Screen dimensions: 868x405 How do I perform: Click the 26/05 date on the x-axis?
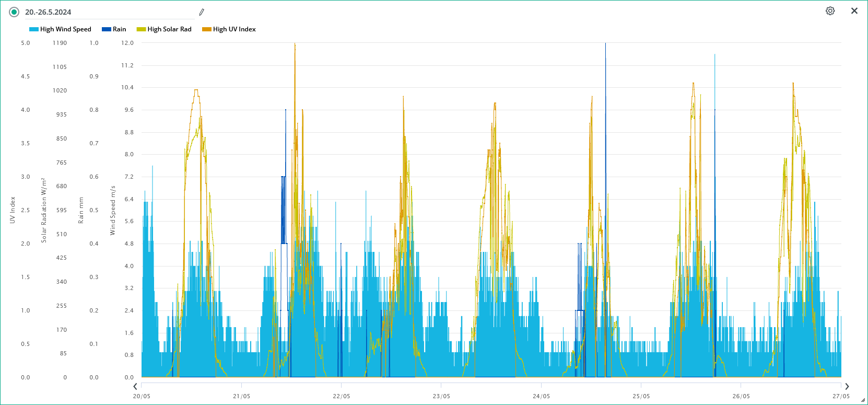(x=741, y=396)
